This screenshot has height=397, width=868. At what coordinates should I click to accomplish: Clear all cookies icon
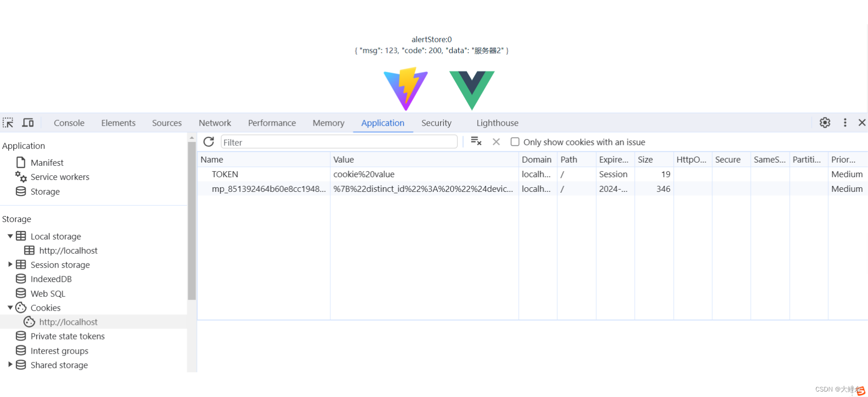[x=476, y=142]
